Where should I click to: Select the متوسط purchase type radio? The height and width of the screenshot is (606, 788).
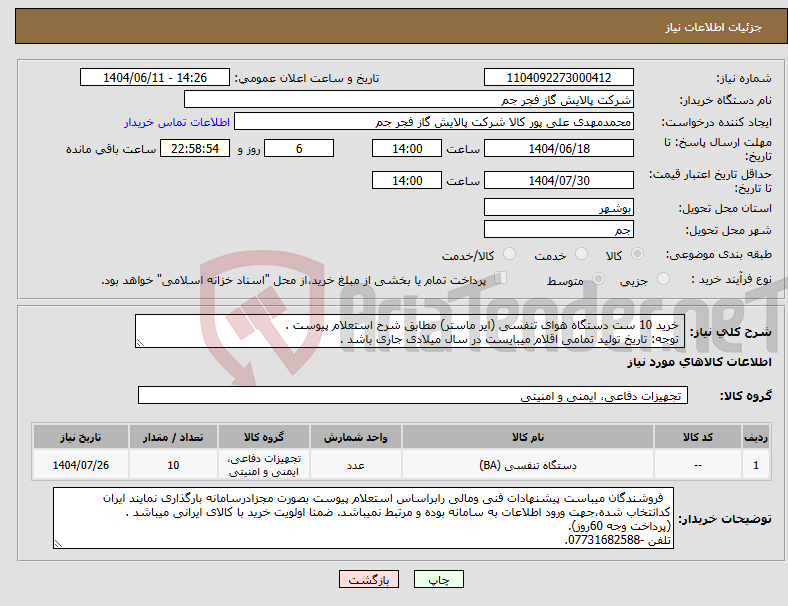click(598, 279)
